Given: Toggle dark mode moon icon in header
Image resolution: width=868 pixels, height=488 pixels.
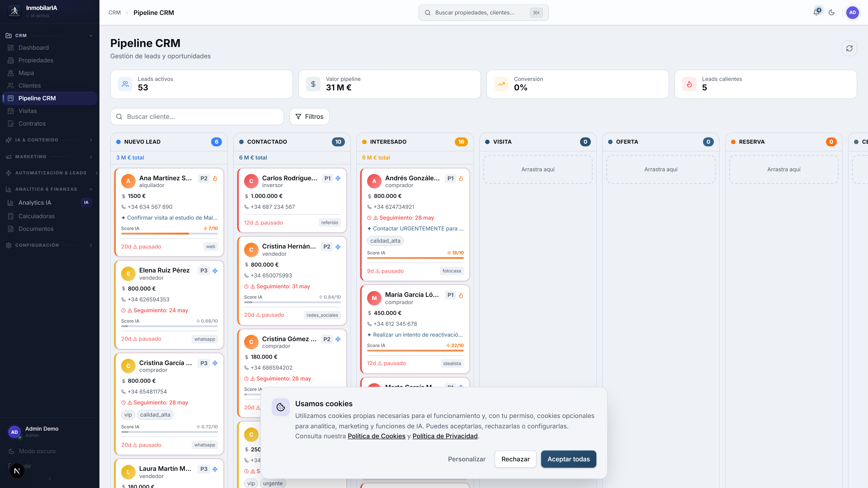Looking at the screenshot, I should click(x=832, y=12).
